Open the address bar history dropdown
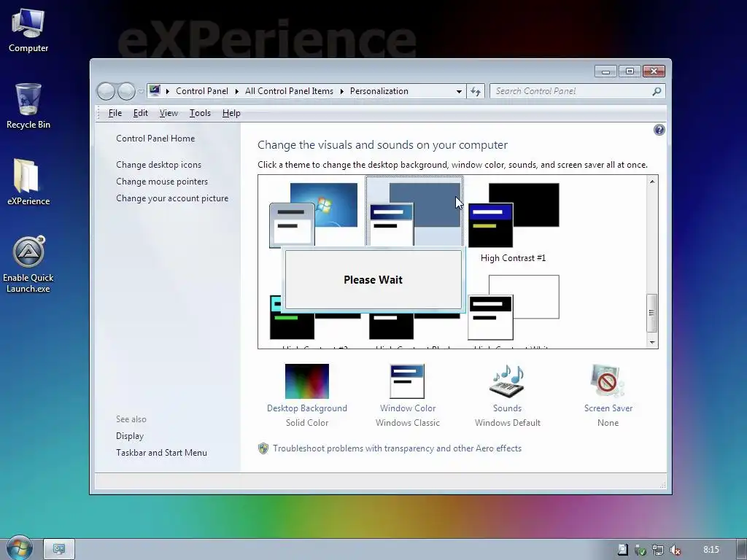The height and width of the screenshot is (560, 747). [x=459, y=91]
